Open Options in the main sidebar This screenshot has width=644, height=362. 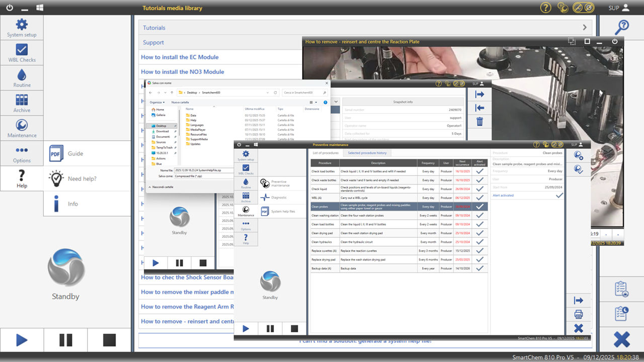coord(22,153)
